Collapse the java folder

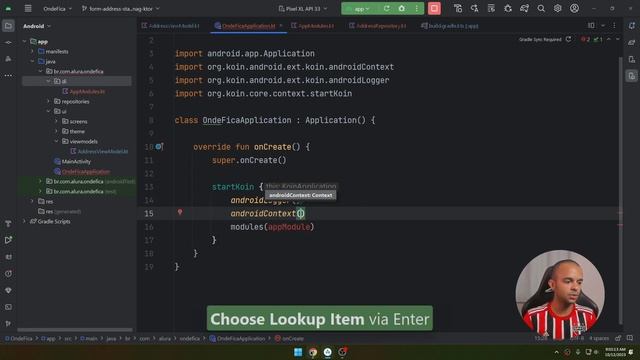33,62
